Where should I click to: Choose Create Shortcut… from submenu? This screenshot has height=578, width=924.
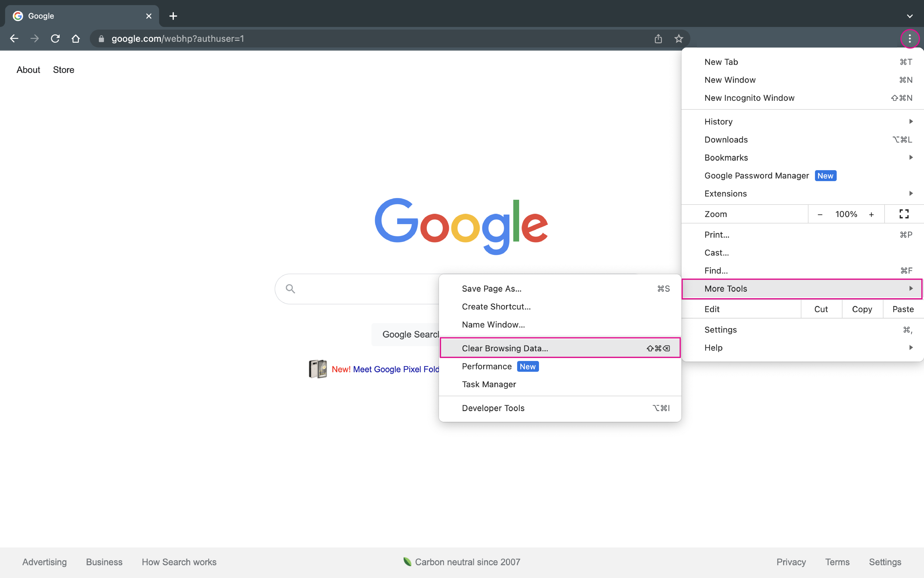click(x=560, y=307)
